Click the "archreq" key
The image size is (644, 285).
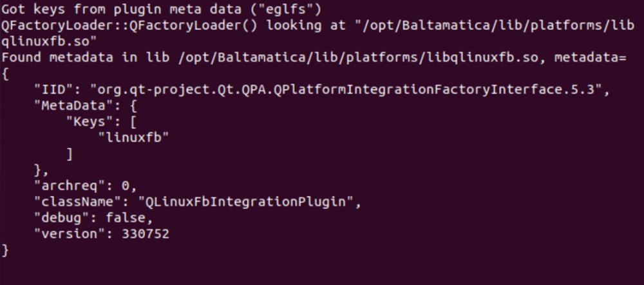pos(70,186)
